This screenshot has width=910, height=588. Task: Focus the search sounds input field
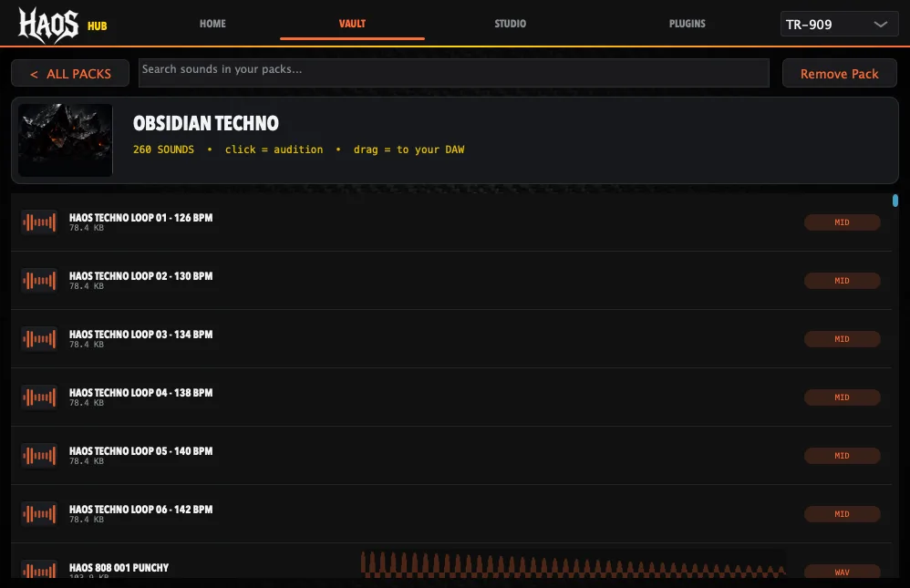click(454, 73)
